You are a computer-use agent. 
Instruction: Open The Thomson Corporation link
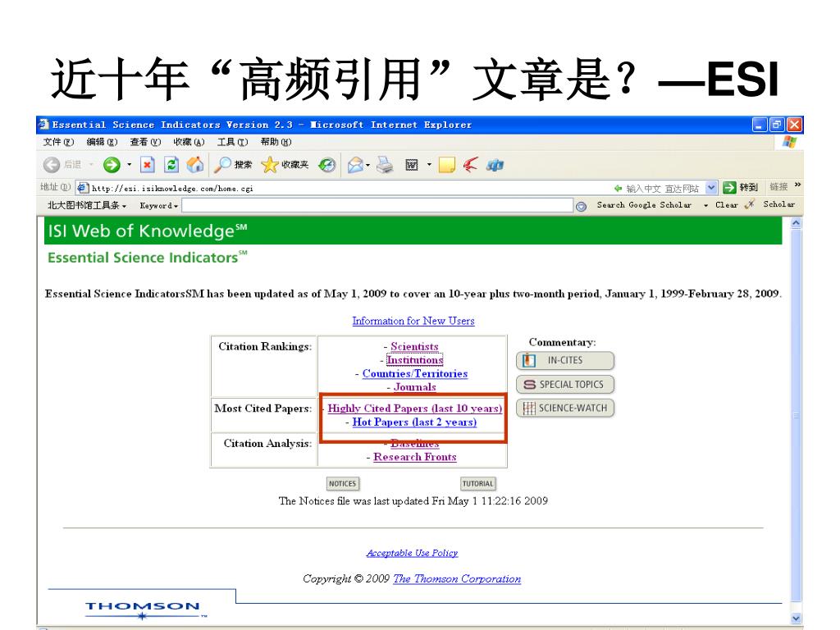(x=457, y=579)
